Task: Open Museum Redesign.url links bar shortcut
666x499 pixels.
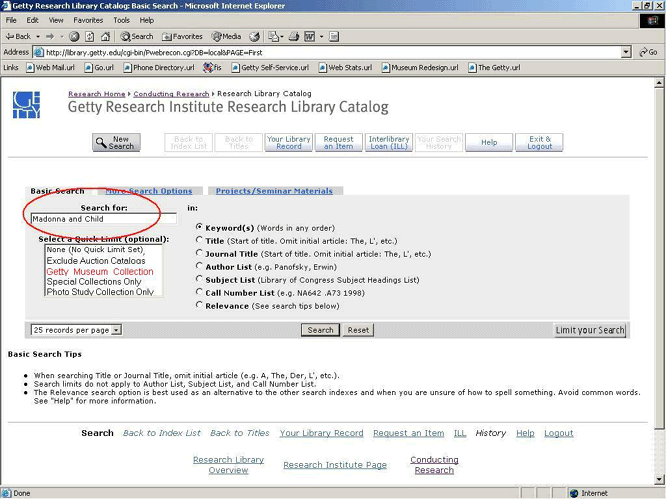Action: click(x=426, y=68)
